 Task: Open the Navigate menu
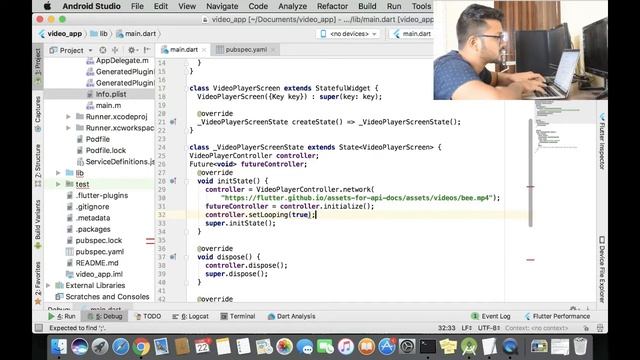(222, 6)
